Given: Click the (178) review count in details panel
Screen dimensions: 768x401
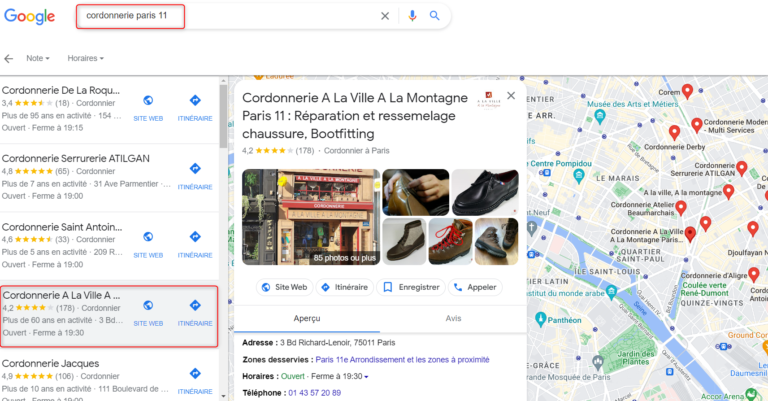Looking at the screenshot, I should pos(305,151).
